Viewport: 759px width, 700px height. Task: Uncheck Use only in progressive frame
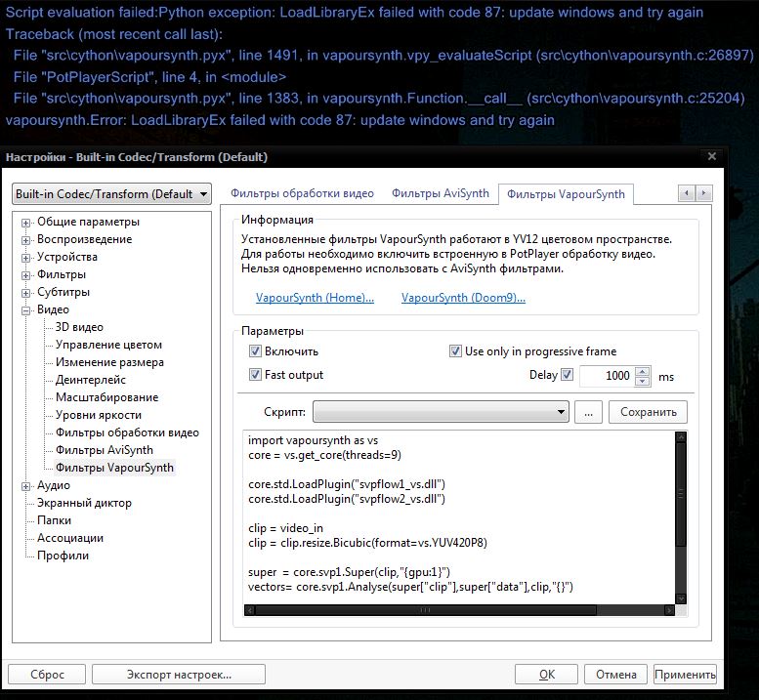(x=455, y=351)
